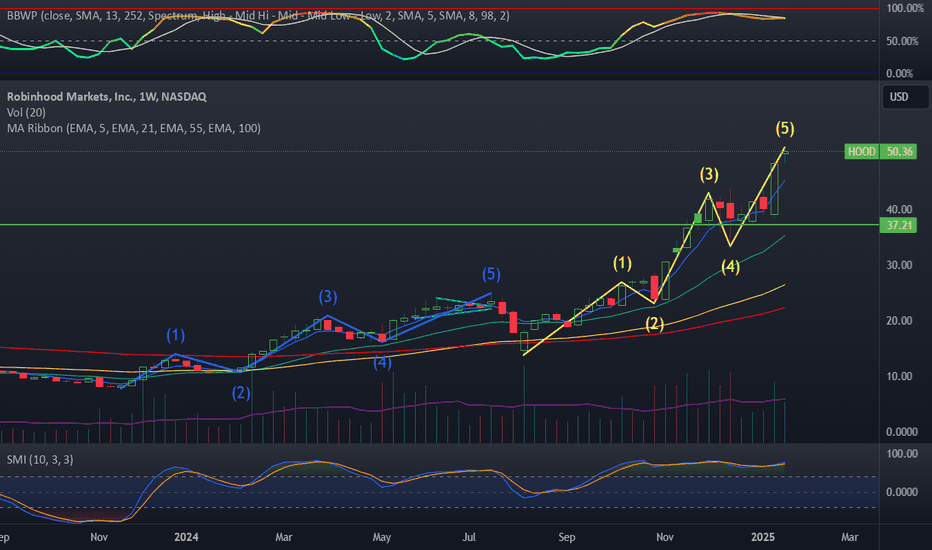Select the BBWP indicator legend
932x550 pixels.
pos(258,15)
